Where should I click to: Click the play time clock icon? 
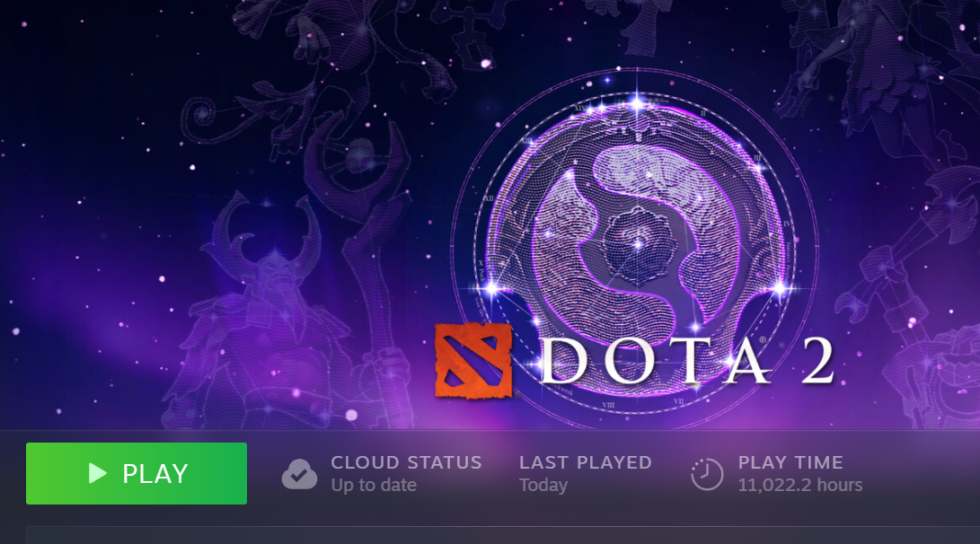(707, 474)
